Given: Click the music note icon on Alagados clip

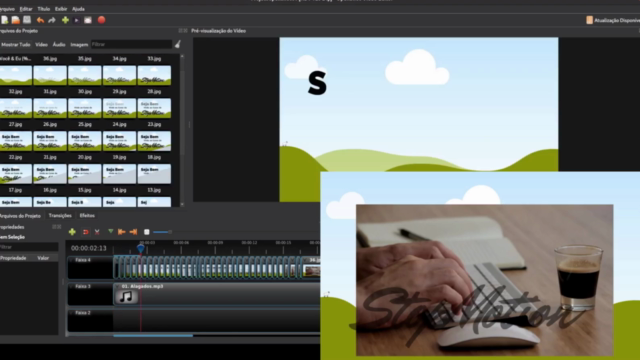Looking at the screenshot, I should coord(126,297).
